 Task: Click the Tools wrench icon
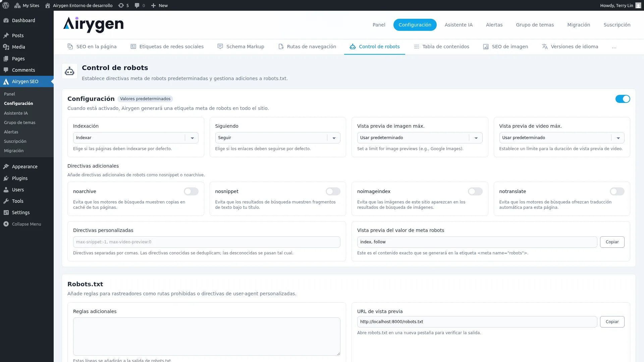(6, 201)
